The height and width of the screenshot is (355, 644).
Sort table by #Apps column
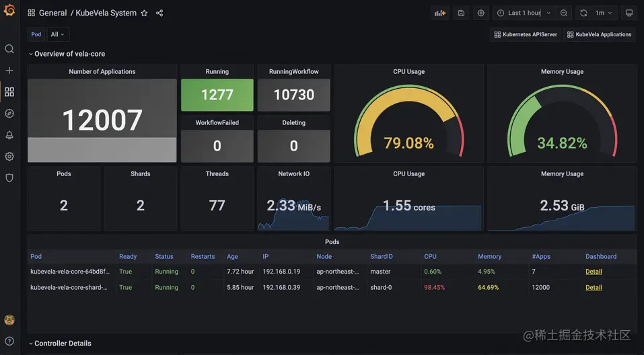[x=541, y=257]
